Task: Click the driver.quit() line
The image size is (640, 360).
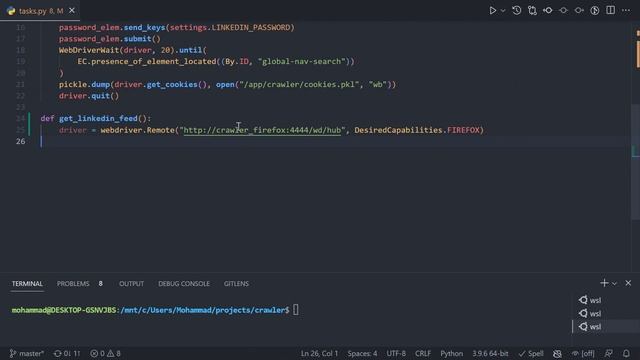Action: point(89,96)
